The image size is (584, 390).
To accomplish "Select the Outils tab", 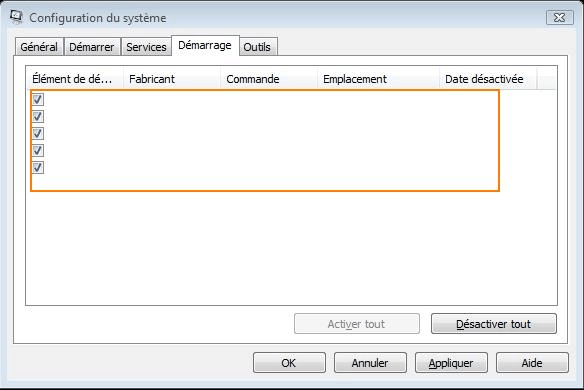I will point(257,47).
